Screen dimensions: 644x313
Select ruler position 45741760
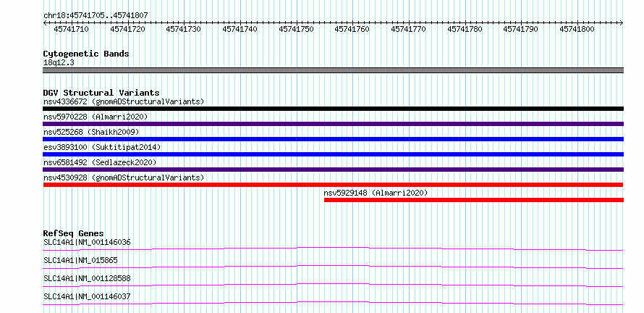(x=352, y=29)
